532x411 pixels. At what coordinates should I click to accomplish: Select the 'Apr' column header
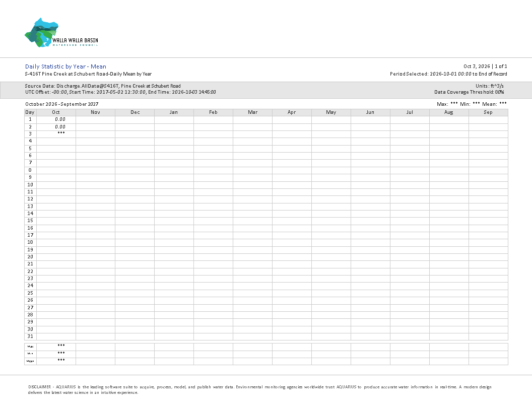click(292, 112)
